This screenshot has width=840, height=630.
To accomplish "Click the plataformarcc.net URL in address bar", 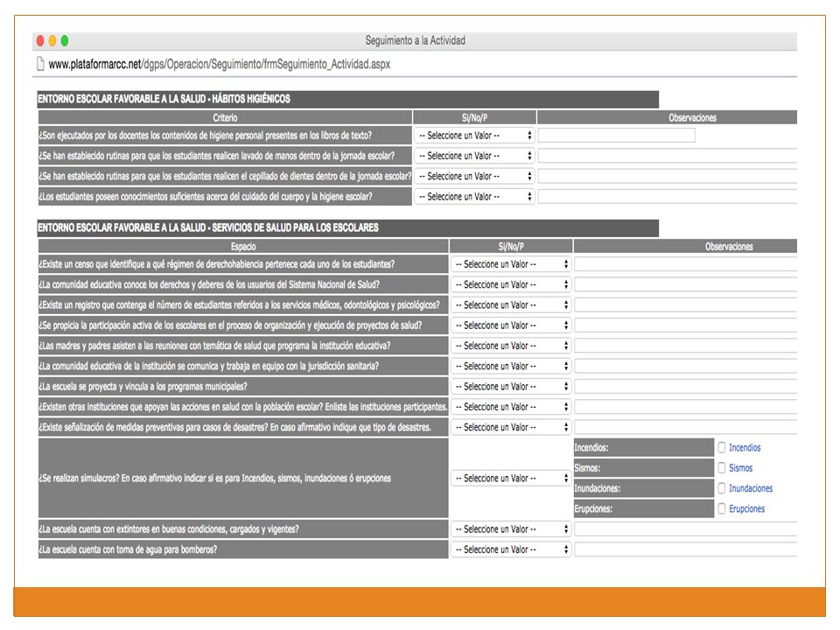I will pos(219,64).
